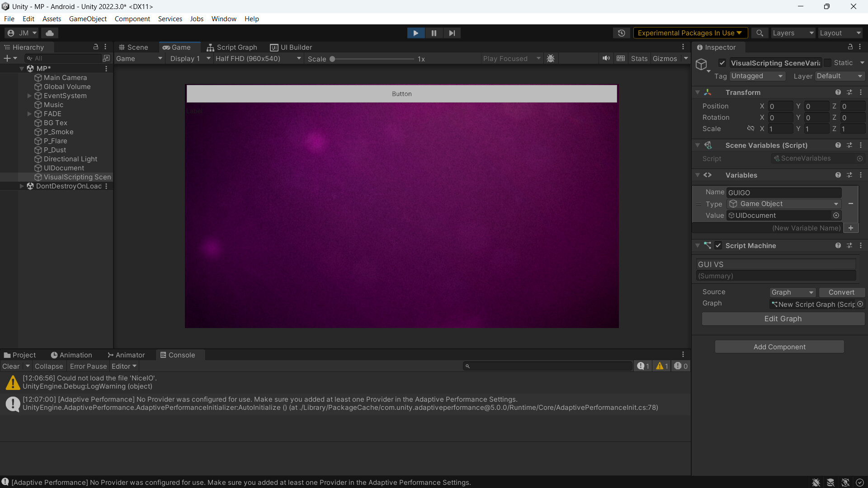
Task: Open the Layer dropdown set to Default
Action: point(840,76)
